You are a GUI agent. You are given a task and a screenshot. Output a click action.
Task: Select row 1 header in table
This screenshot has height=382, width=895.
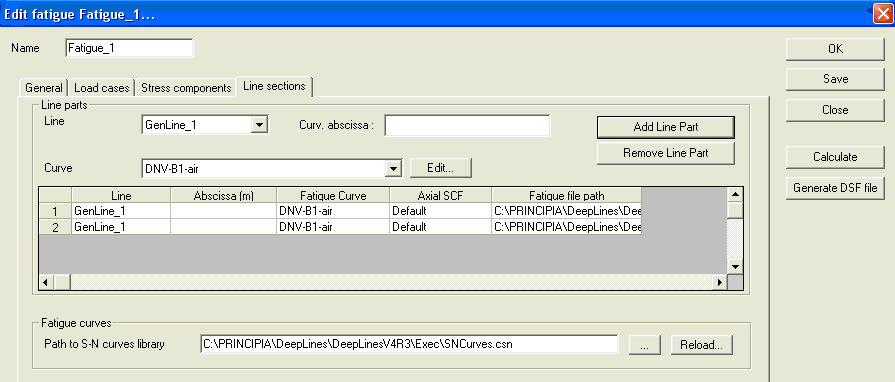[x=55, y=211]
